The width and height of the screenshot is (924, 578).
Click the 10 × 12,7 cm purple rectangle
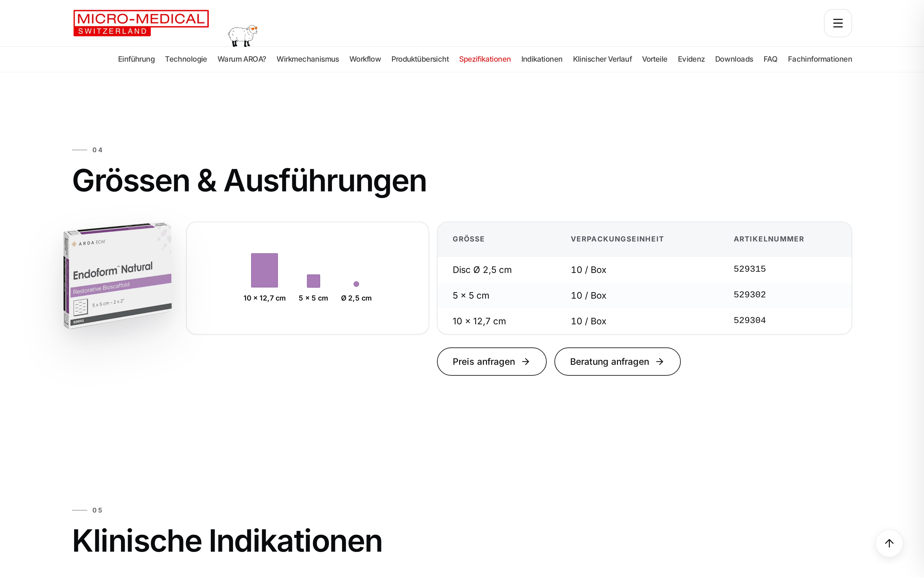click(x=264, y=270)
